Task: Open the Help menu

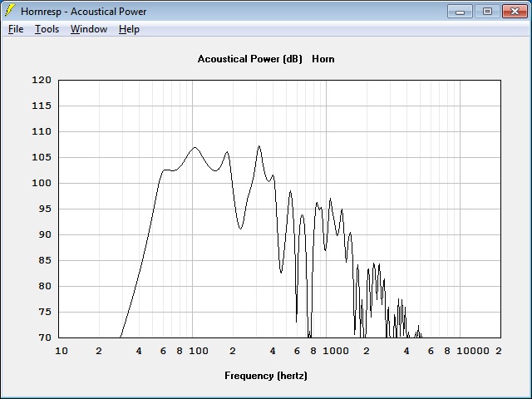Action: pos(129,30)
